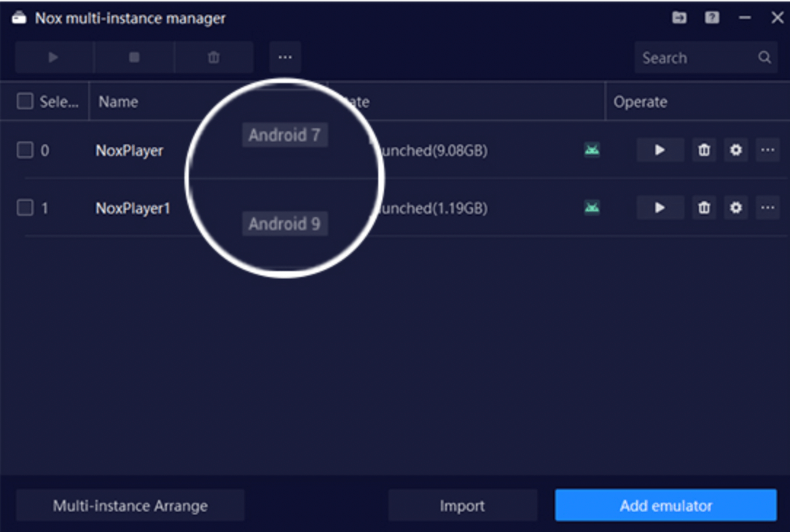Click the green Android icon in NoxPlayer row

click(x=592, y=149)
